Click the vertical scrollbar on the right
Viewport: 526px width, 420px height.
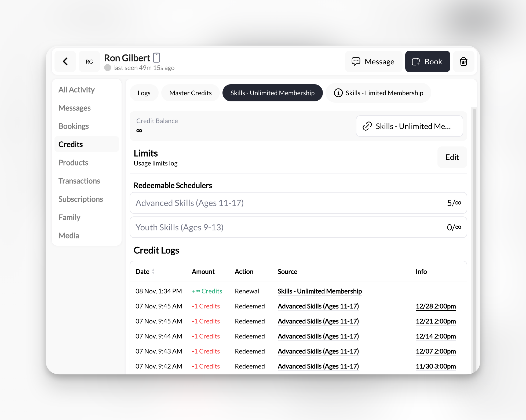(x=474, y=215)
